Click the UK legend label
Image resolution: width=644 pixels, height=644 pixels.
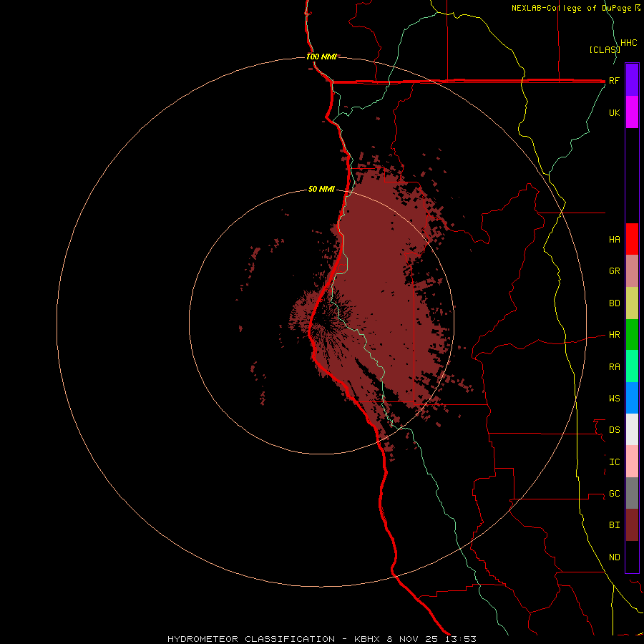click(x=615, y=112)
